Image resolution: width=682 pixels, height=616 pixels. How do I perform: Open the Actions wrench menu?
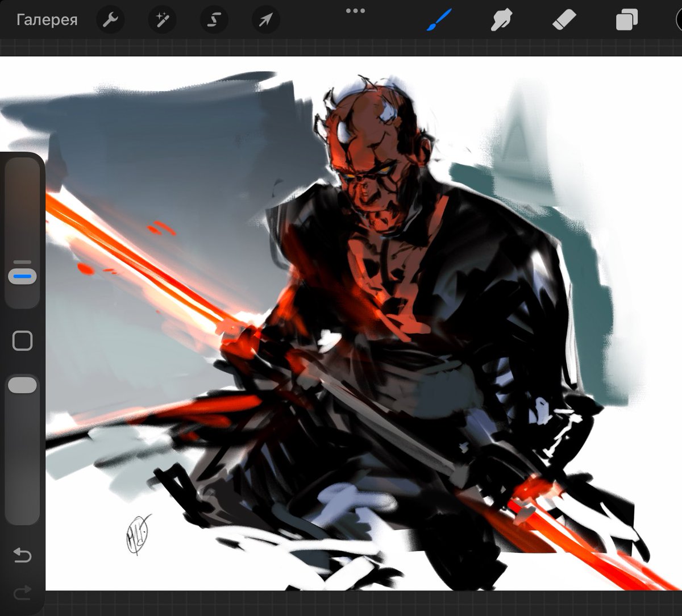pos(110,20)
